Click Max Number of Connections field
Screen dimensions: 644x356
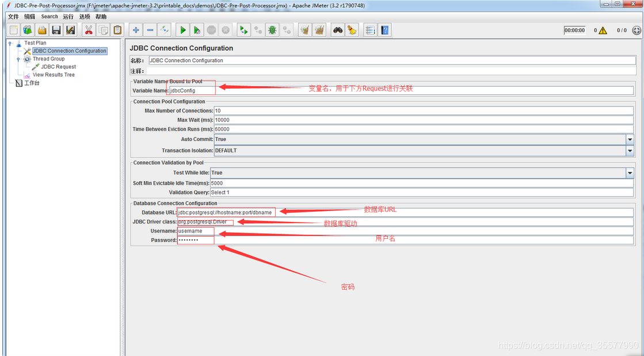(424, 111)
